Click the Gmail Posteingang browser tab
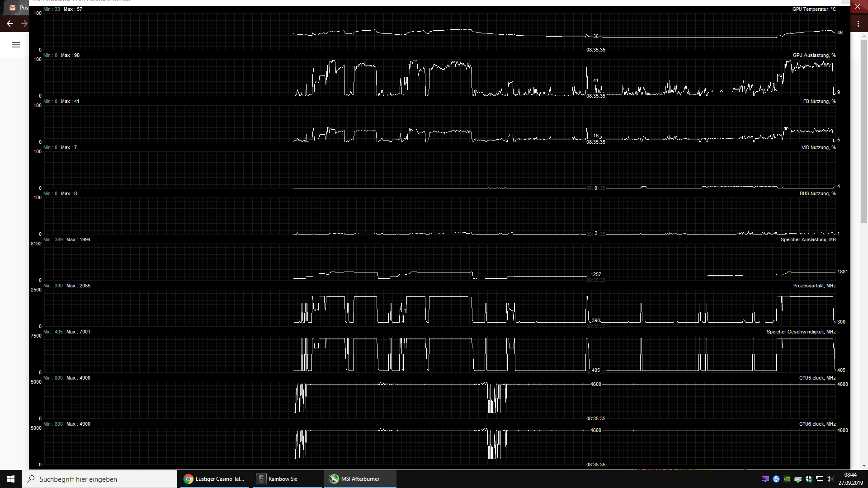The width and height of the screenshot is (868, 488). (x=18, y=8)
